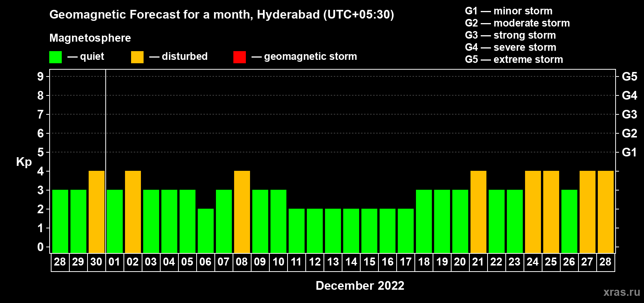Click the '— disturbed' legend label

[x=178, y=56]
